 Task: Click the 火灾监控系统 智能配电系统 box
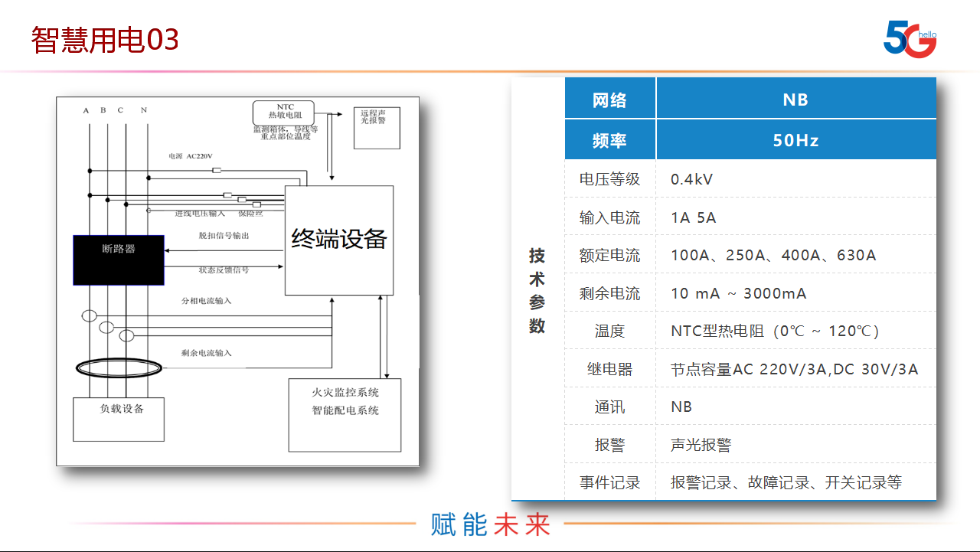tap(345, 414)
